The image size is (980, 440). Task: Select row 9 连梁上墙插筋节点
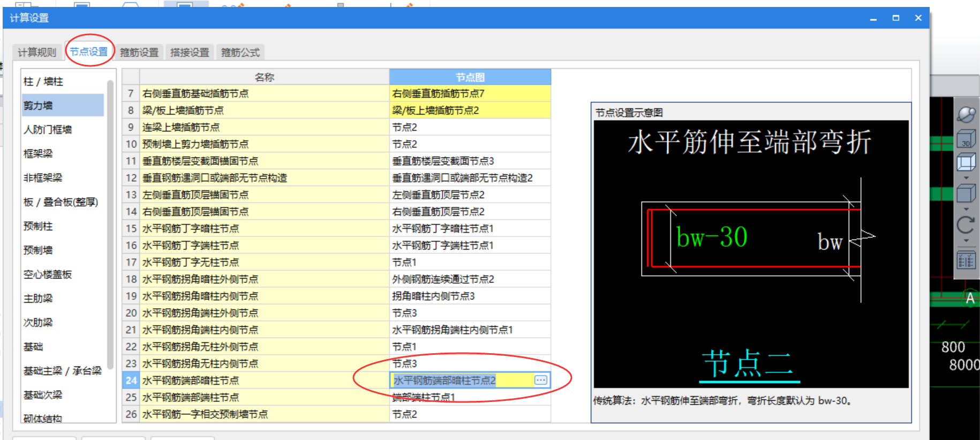(x=265, y=127)
